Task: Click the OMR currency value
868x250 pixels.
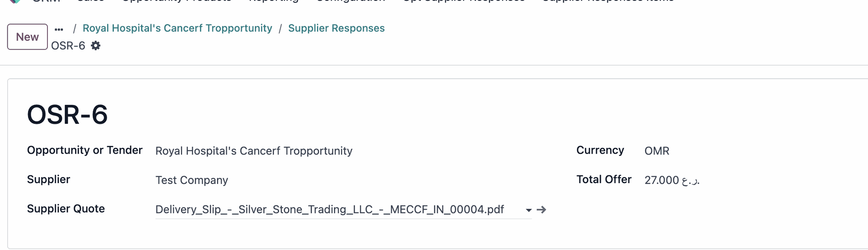Action: tap(657, 151)
